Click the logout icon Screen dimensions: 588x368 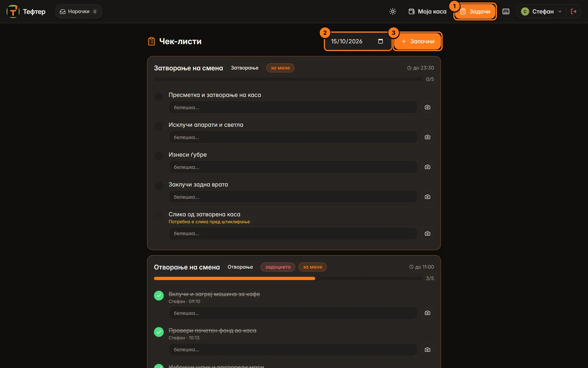click(573, 11)
